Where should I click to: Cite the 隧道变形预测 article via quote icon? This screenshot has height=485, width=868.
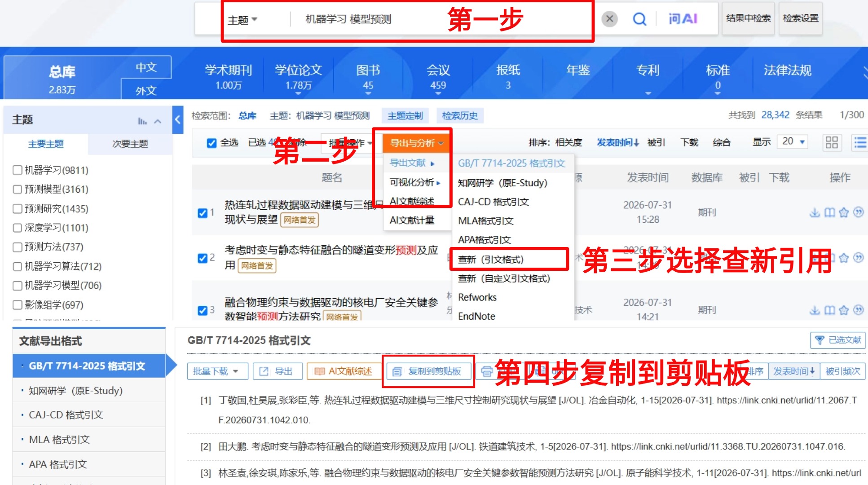coord(858,257)
